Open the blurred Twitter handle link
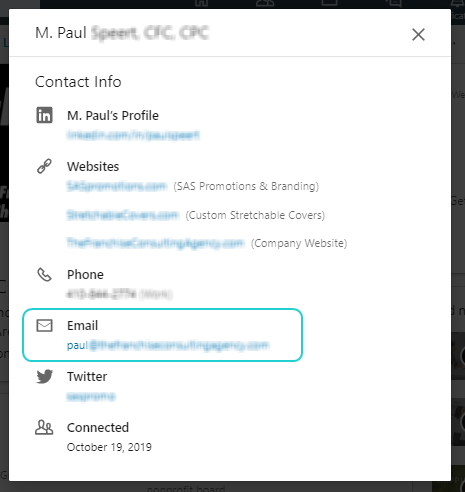 pos(91,396)
